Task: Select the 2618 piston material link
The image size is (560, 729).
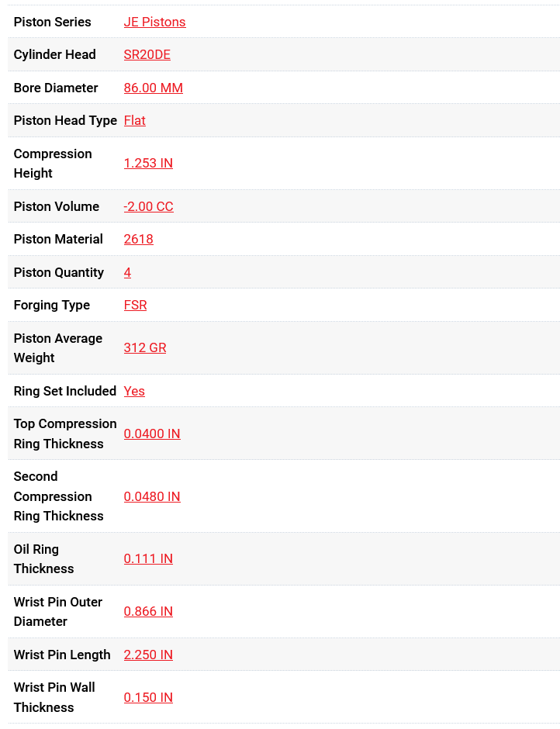Action: pyautogui.click(x=138, y=239)
